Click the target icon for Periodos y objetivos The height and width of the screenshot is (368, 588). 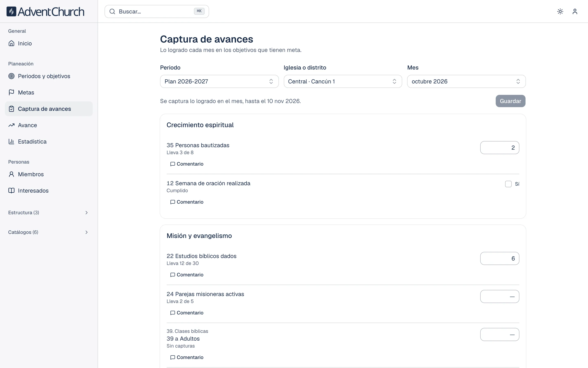click(x=11, y=76)
